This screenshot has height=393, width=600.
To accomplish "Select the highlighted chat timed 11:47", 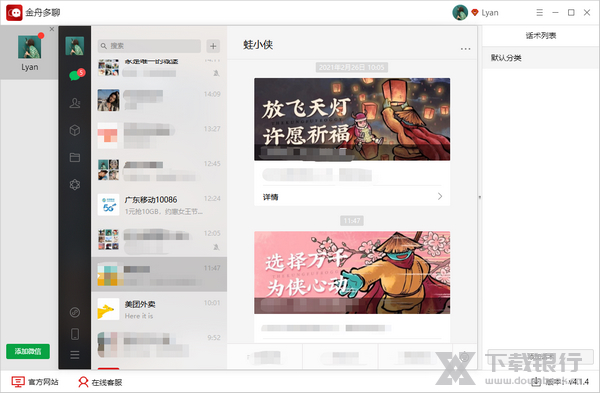I will [x=159, y=274].
